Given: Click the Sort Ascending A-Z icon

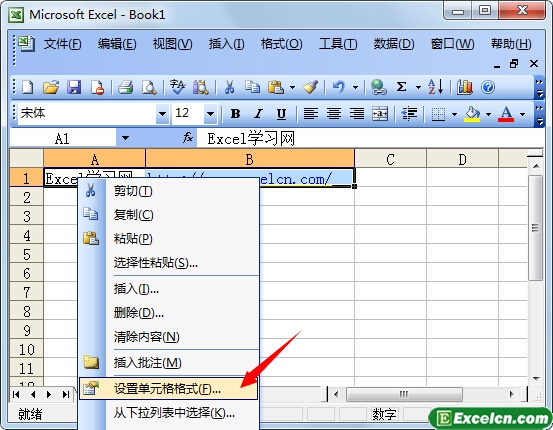Looking at the screenshot, I should tap(435, 87).
